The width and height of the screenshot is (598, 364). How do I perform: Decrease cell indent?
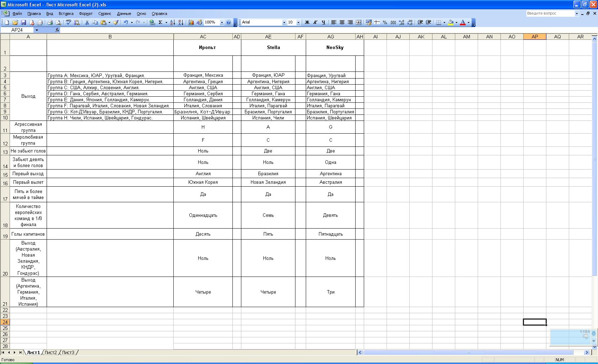[420, 22]
